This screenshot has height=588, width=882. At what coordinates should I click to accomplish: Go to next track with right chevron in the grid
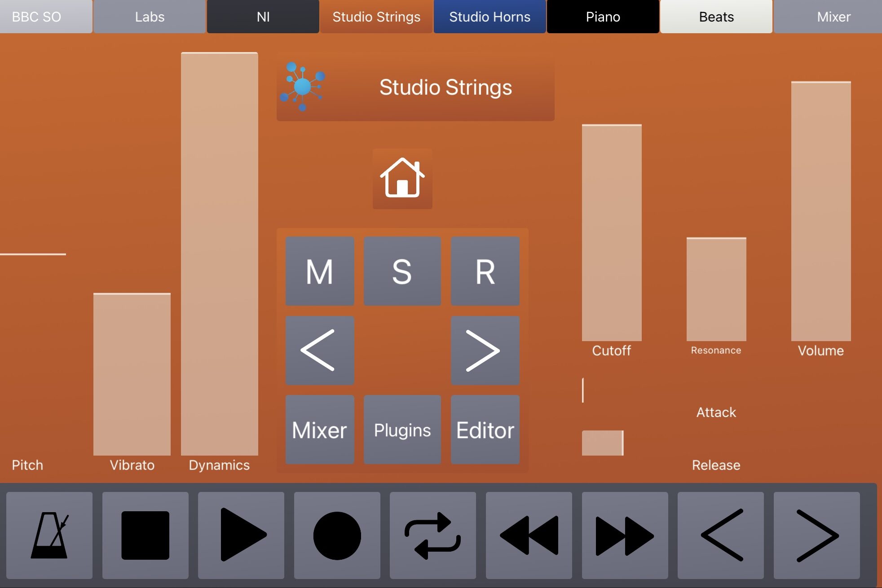click(485, 350)
